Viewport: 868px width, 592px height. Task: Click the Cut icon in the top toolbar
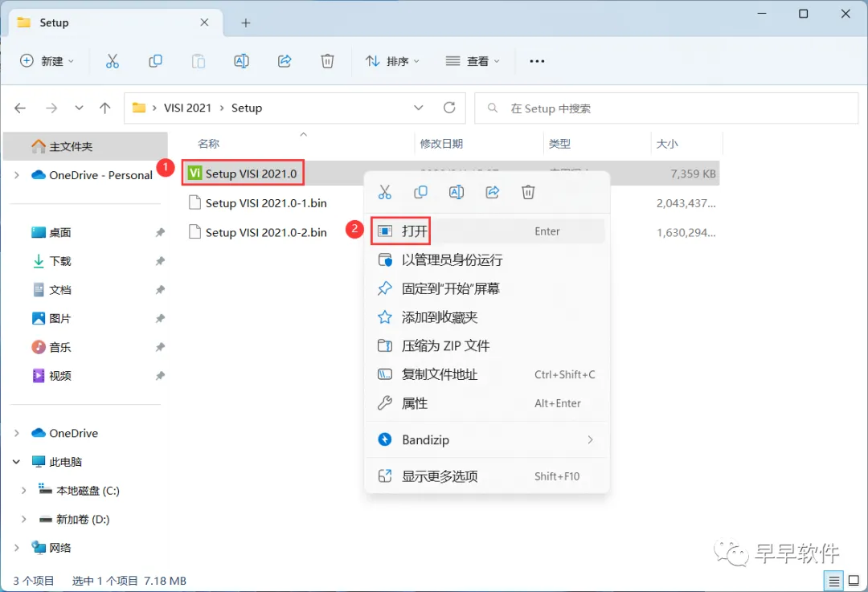click(x=113, y=61)
